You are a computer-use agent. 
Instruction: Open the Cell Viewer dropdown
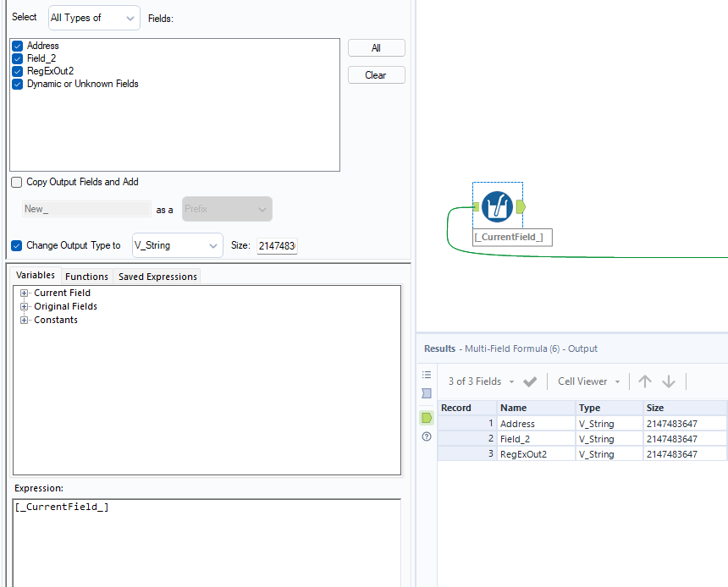587,381
